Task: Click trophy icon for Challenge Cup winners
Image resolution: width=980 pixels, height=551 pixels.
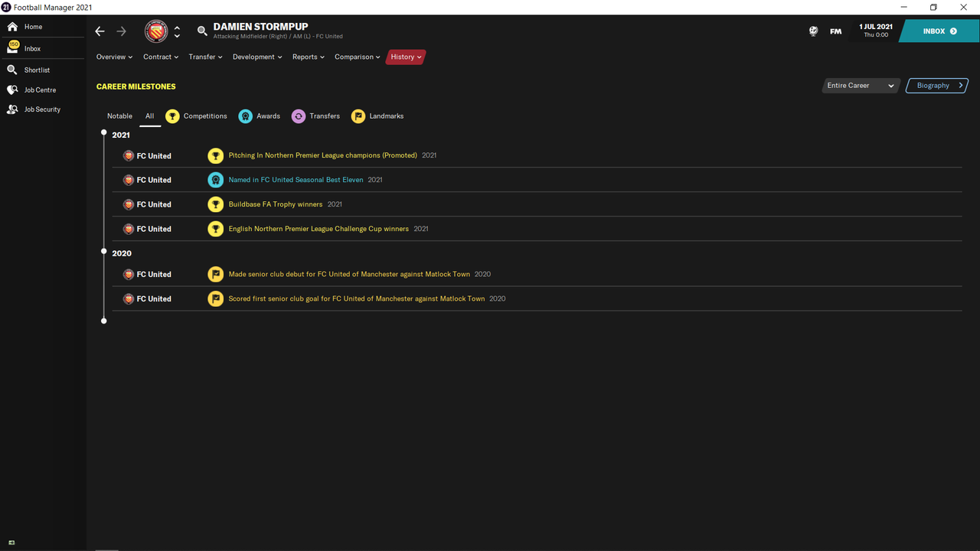Action: point(216,229)
